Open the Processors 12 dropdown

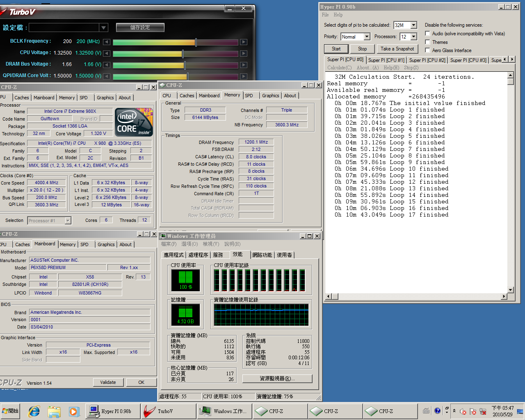coord(413,37)
